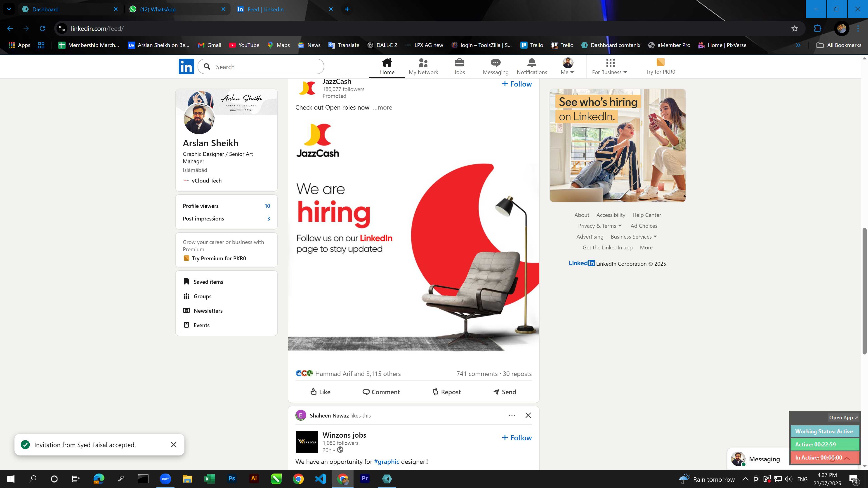Viewport: 868px width, 488px height.
Task: Open 741 comments on JazzCash post
Action: coord(477,373)
